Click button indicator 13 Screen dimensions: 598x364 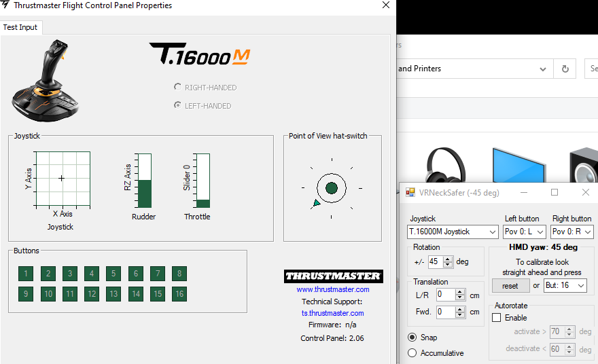coord(113,294)
